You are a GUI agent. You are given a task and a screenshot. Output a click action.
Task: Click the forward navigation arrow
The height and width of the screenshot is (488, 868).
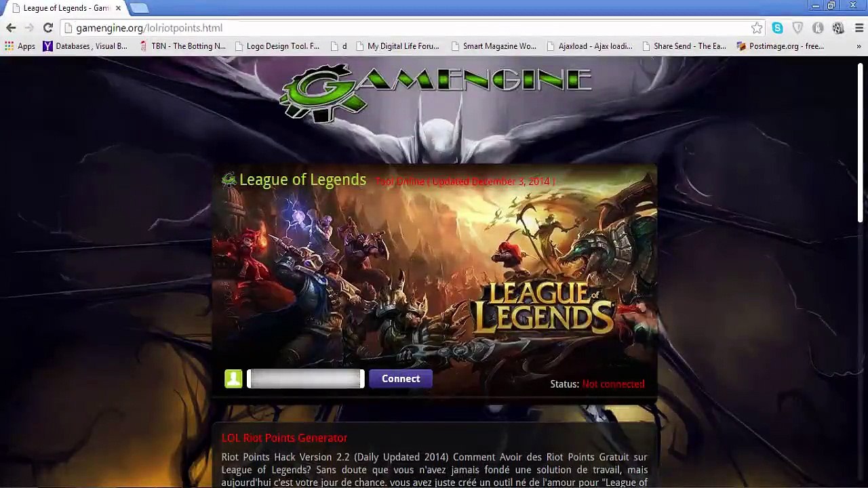click(29, 28)
